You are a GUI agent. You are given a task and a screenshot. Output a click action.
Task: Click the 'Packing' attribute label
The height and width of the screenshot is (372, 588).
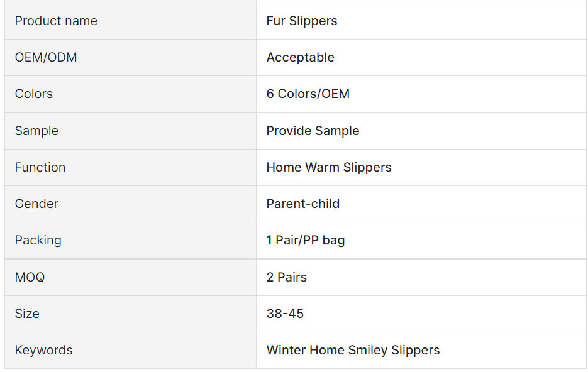pos(38,240)
